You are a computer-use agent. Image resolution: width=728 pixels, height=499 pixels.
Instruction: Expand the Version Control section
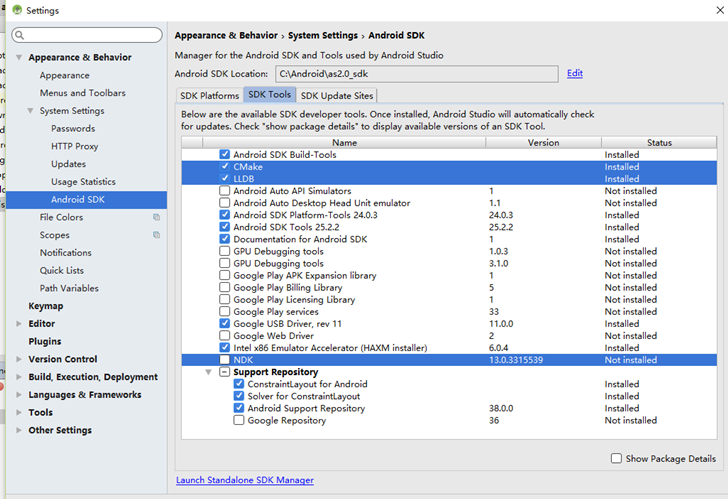(x=19, y=359)
